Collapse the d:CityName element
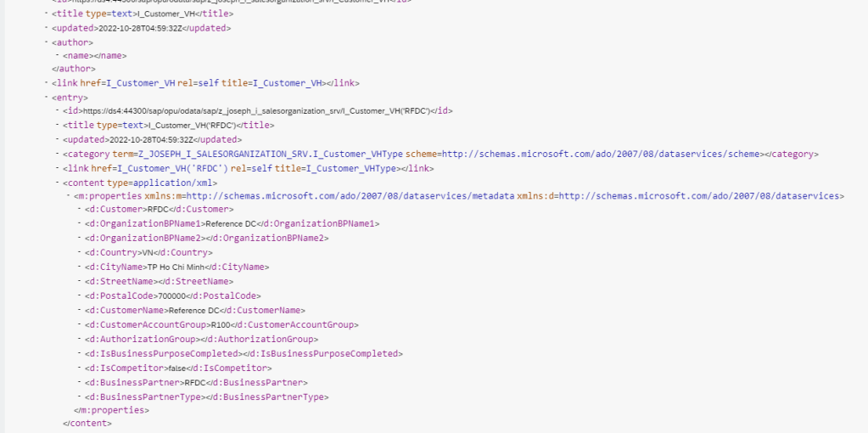This screenshot has height=433, width=868. click(x=79, y=267)
